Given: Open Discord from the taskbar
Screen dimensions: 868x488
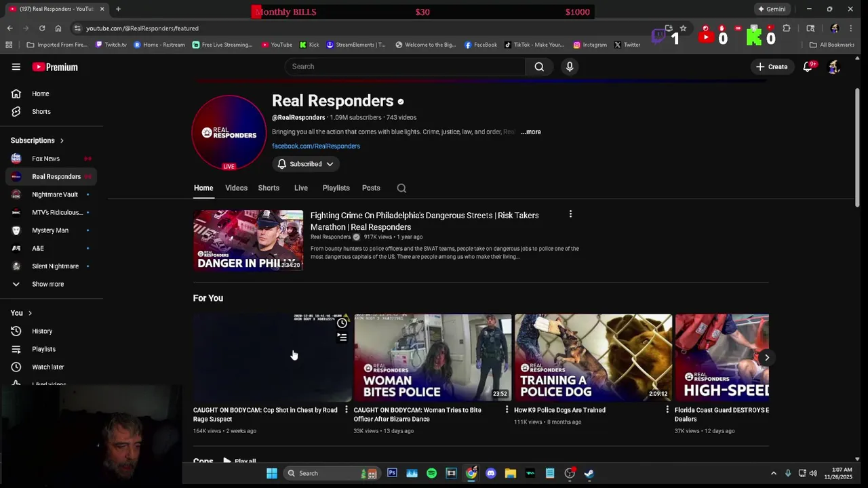Looking at the screenshot, I should click(x=491, y=473).
